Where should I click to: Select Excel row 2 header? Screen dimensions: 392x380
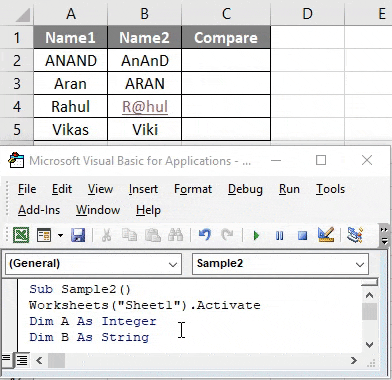click(x=17, y=60)
